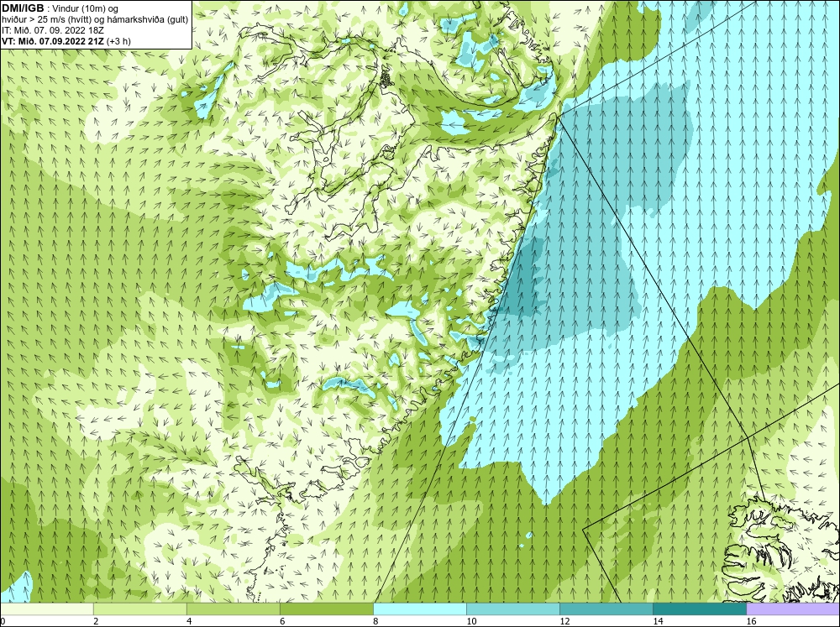Click the 'VT: Mið. 07.09.2022 21Z' valid time line
This screenshot has height=627, width=840.
point(66,41)
